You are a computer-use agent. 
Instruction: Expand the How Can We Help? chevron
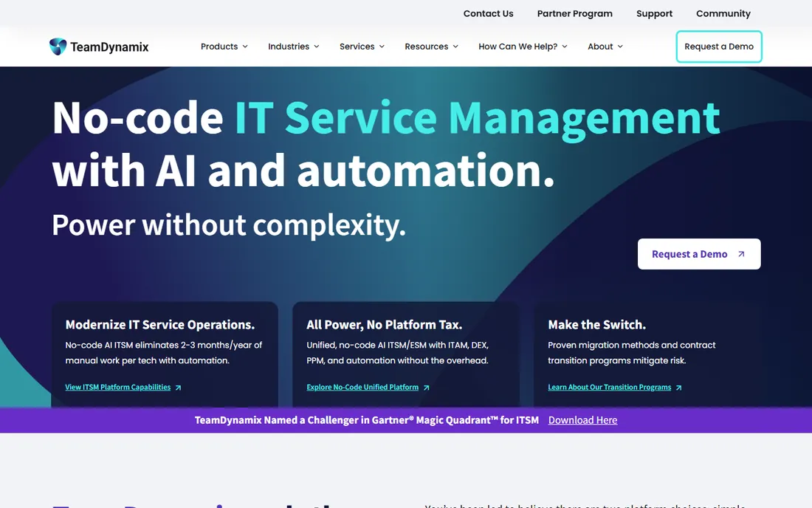click(x=565, y=47)
